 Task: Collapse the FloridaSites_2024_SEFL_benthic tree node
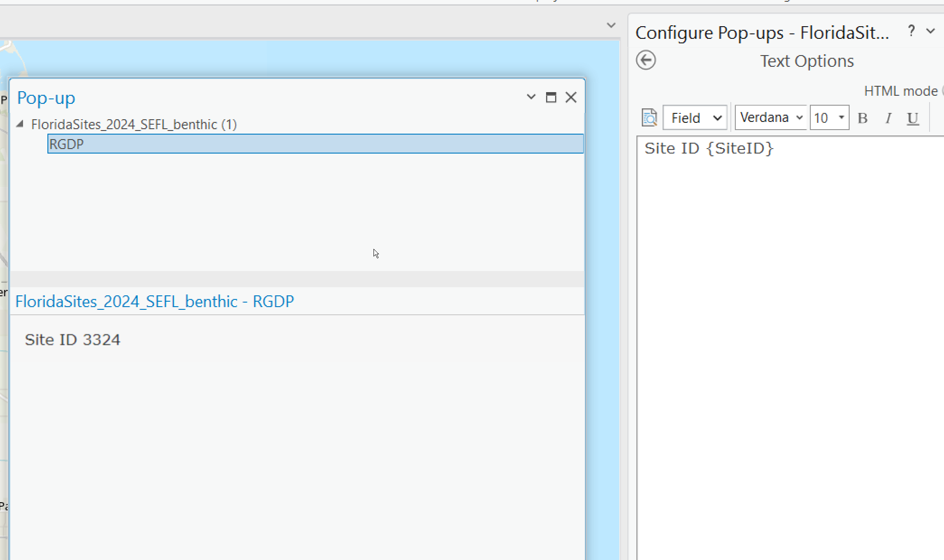[20, 123]
